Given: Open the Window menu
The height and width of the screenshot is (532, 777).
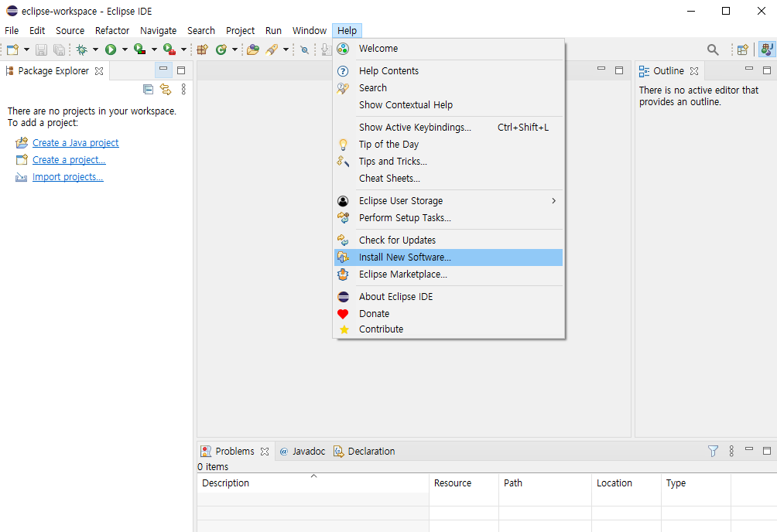Looking at the screenshot, I should (310, 31).
